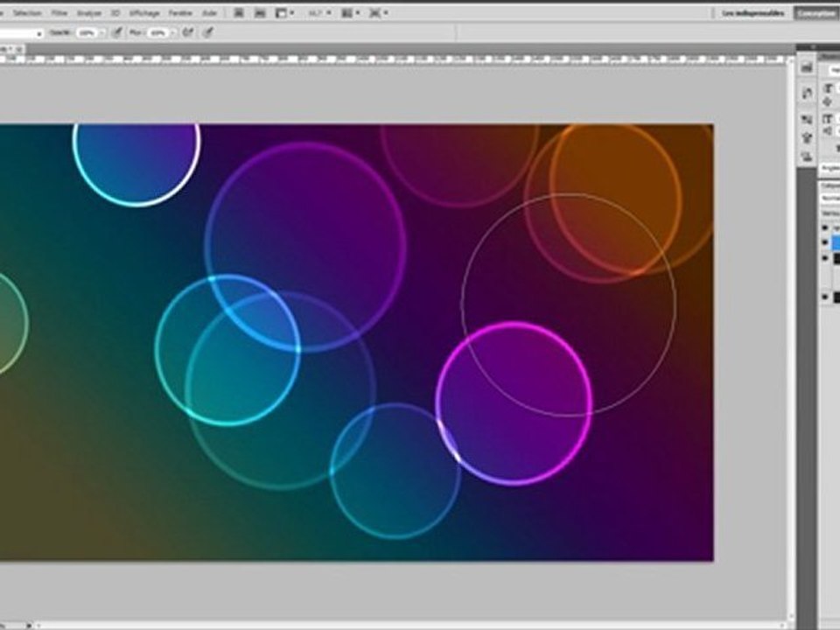Open the fifth collapsed dock panel icon

[807, 157]
